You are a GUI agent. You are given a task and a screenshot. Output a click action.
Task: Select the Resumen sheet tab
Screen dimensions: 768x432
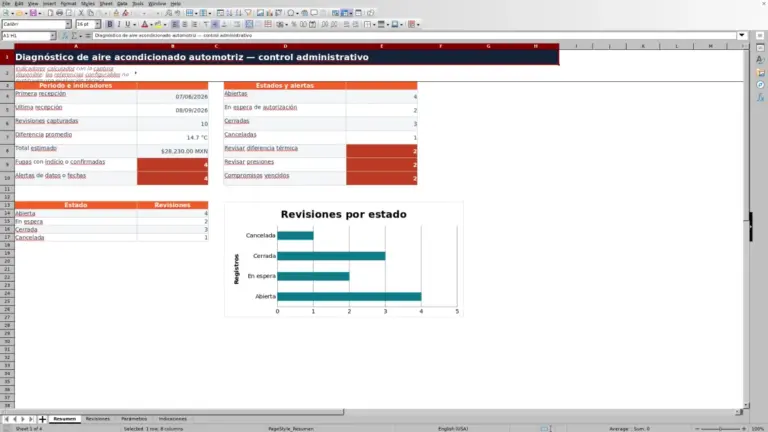pyautogui.click(x=65, y=419)
